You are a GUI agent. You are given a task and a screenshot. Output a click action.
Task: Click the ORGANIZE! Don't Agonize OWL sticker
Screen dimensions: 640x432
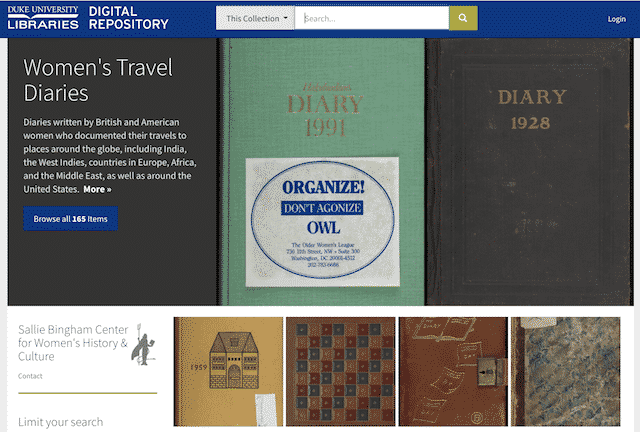(322, 222)
